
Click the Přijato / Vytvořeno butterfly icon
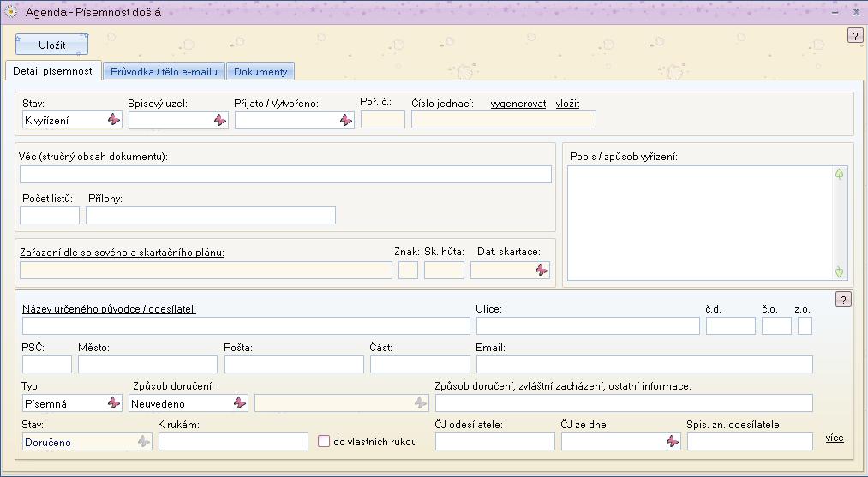(x=345, y=121)
